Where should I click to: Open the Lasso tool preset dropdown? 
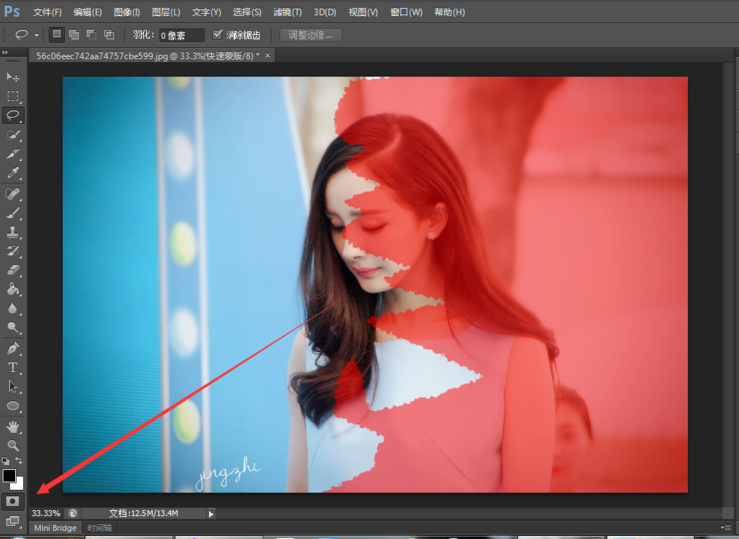point(37,35)
